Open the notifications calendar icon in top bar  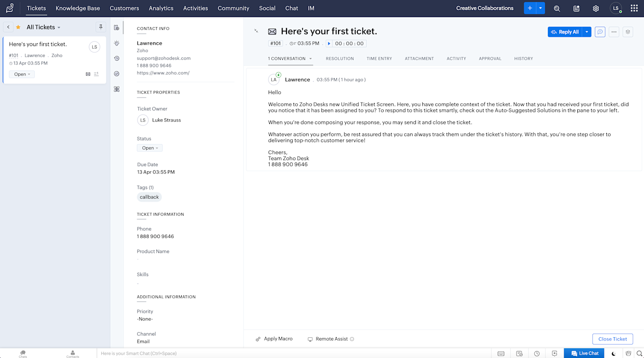(576, 8)
